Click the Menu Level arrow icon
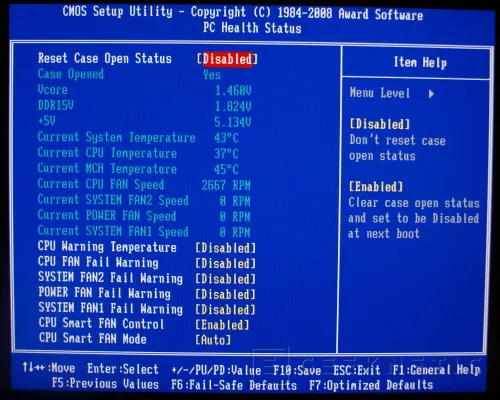 click(431, 94)
